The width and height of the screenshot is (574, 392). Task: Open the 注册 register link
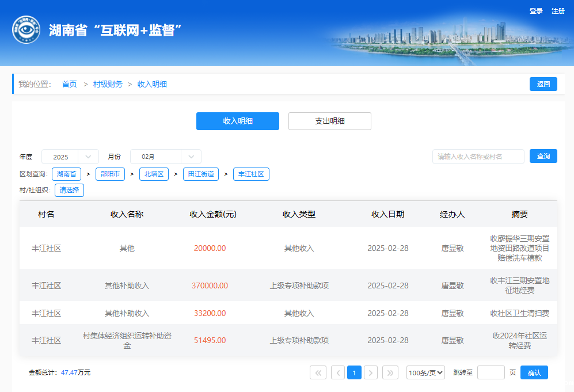click(x=558, y=11)
